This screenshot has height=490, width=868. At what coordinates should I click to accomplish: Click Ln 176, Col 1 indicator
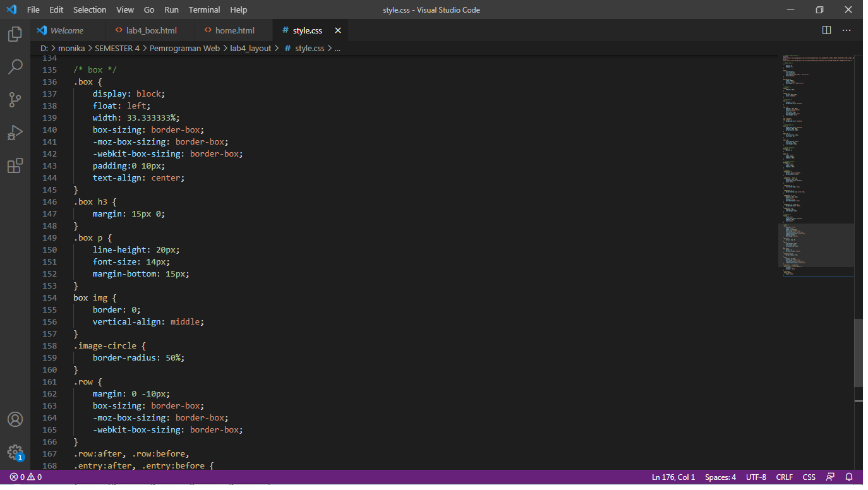point(673,477)
